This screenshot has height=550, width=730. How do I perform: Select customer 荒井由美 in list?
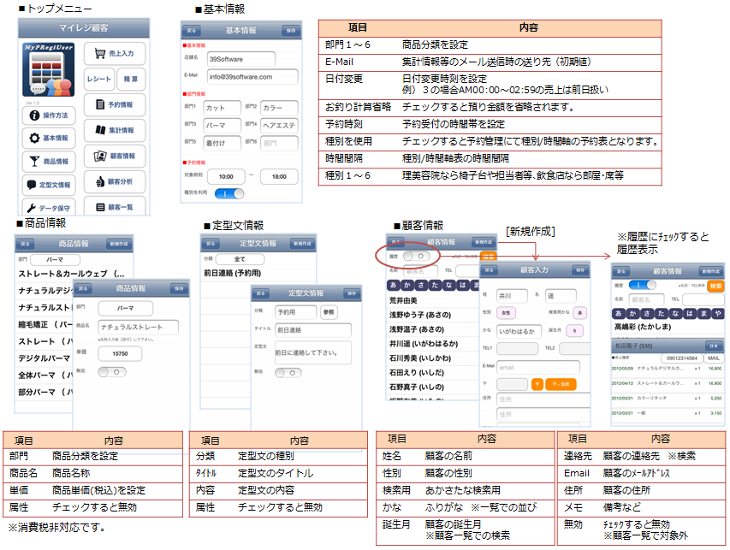[433, 300]
